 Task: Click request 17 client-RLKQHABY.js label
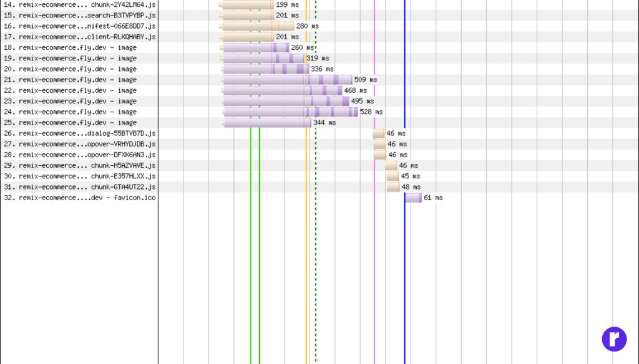coord(79,37)
